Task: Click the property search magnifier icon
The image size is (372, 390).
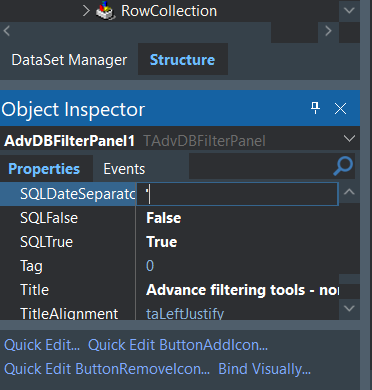Action: [x=343, y=166]
